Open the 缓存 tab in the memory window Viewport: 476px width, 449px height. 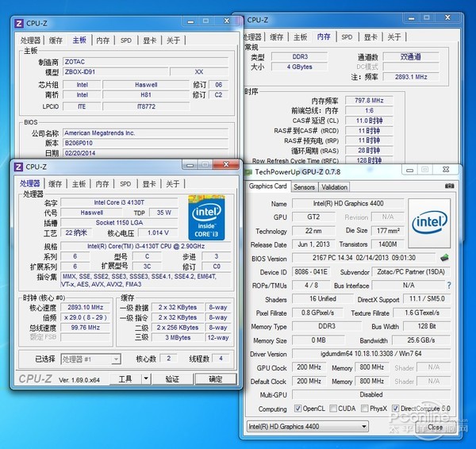[277, 37]
